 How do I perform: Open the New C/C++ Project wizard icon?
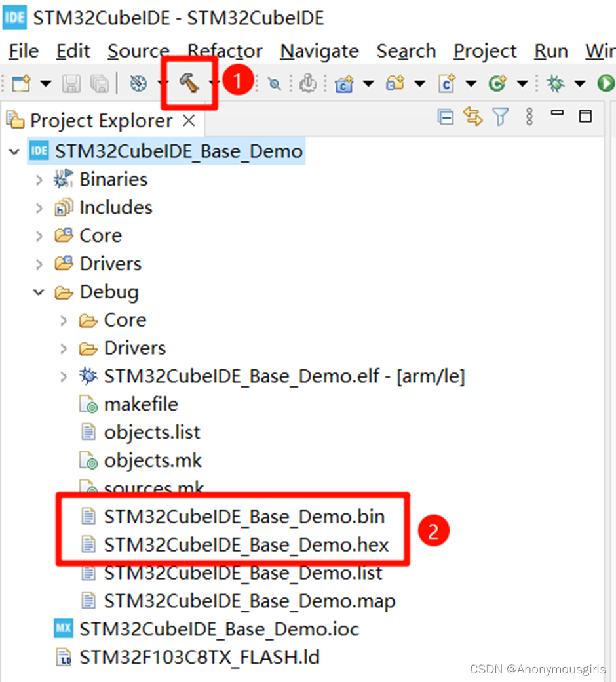tap(343, 84)
